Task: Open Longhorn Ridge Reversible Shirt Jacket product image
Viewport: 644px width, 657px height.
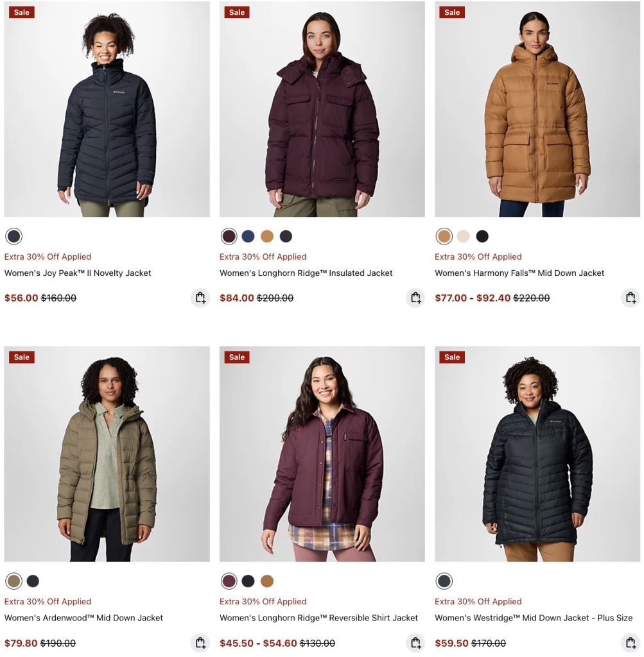Action: pos(322,454)
